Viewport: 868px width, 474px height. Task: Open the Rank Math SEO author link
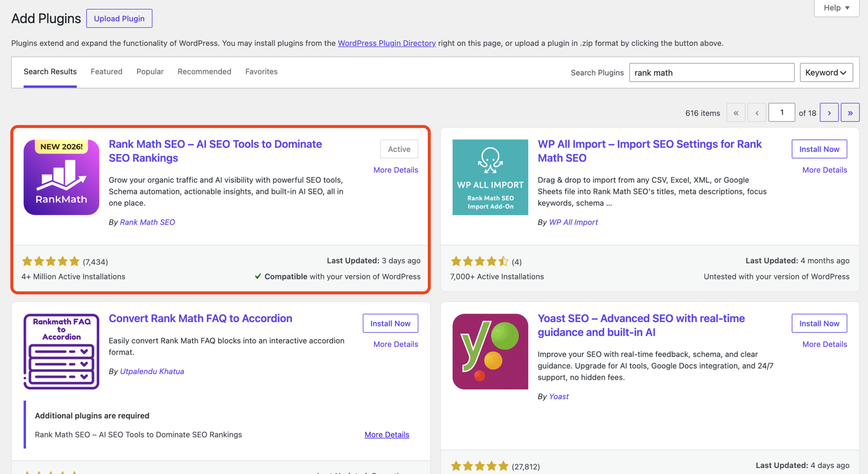point(148,222)
